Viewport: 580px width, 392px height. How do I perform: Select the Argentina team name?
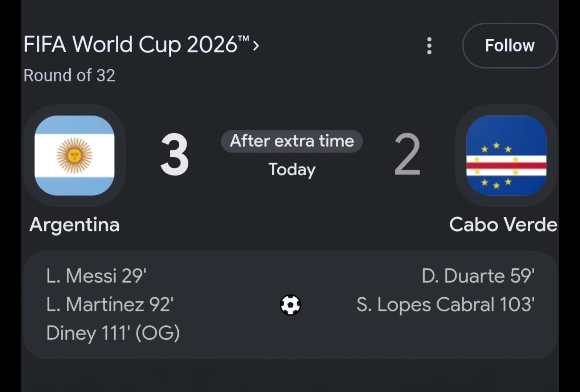tap(74, 225)
